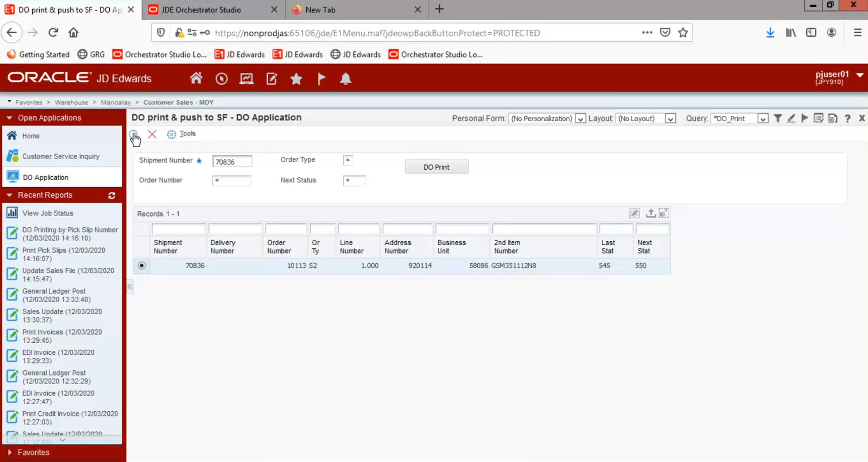Select the radio button for shipment 70836 row

(x=142, y=266)
